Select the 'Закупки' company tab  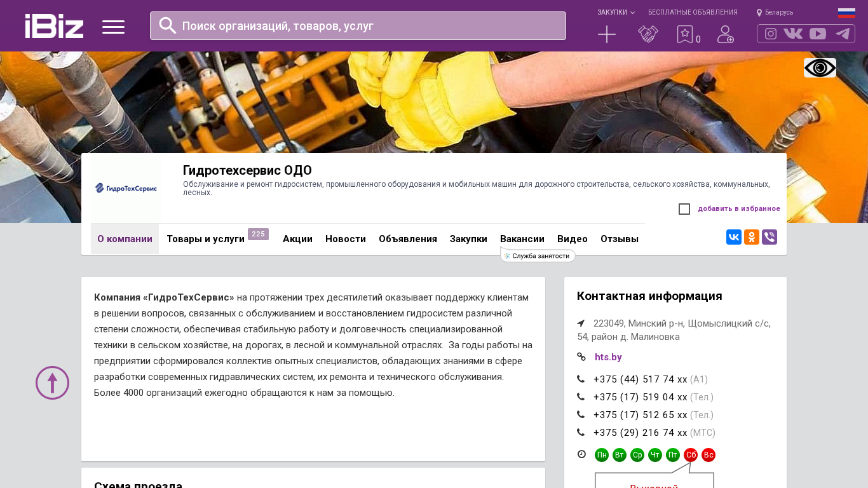[x=468, y=239]
